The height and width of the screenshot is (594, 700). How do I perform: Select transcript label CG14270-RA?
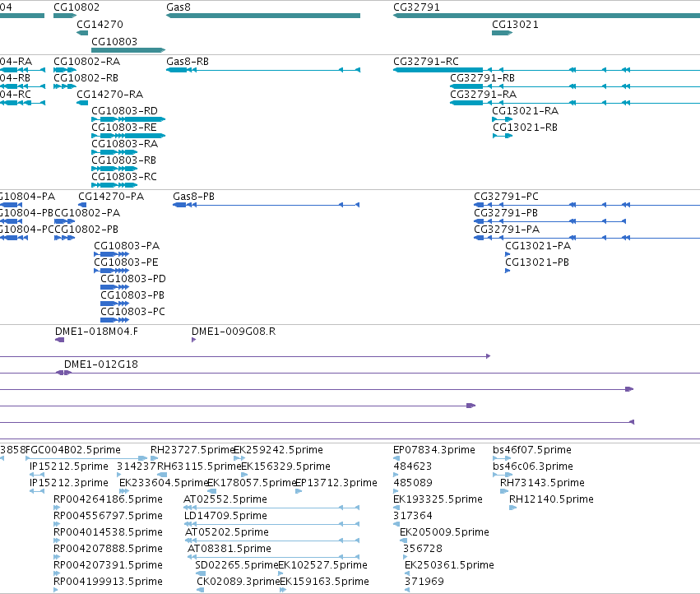110,95
